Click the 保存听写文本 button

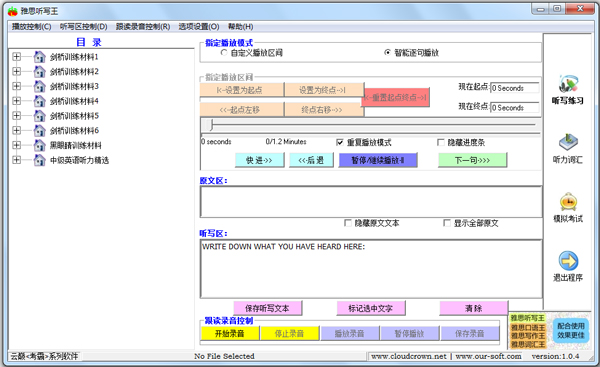tap(267, 308)
